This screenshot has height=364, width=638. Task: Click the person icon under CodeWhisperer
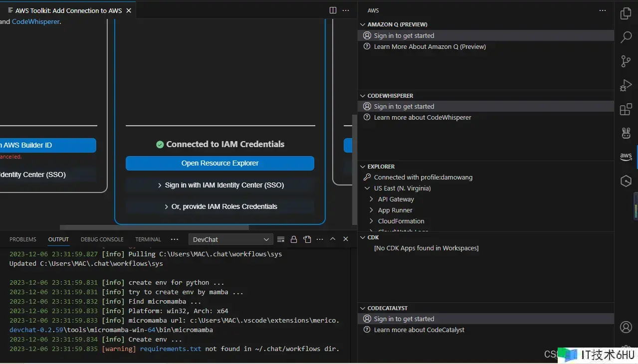click(x=367, y=106)
